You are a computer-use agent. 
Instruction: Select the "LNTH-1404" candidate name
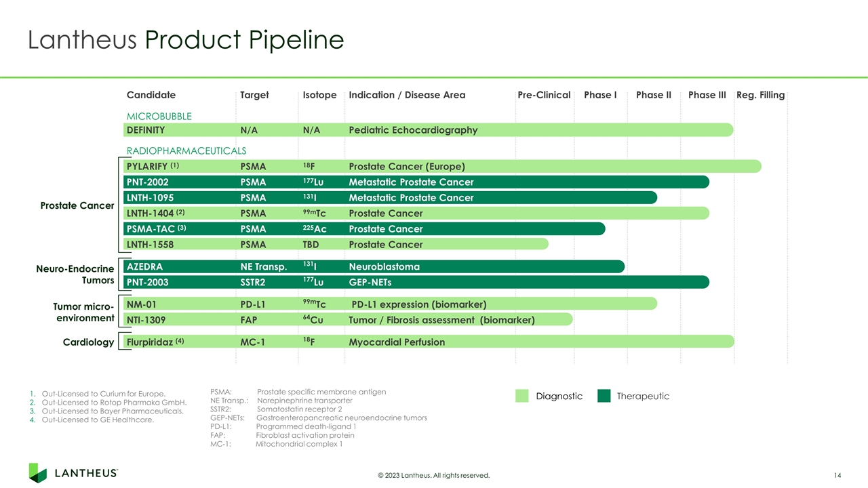[x=151, y=213]
